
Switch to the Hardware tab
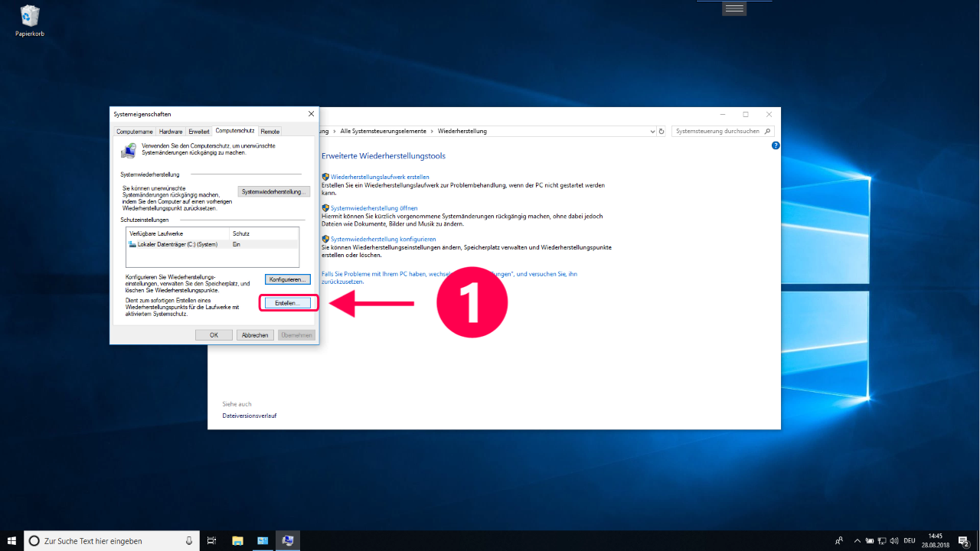click(x=171, y=132)
